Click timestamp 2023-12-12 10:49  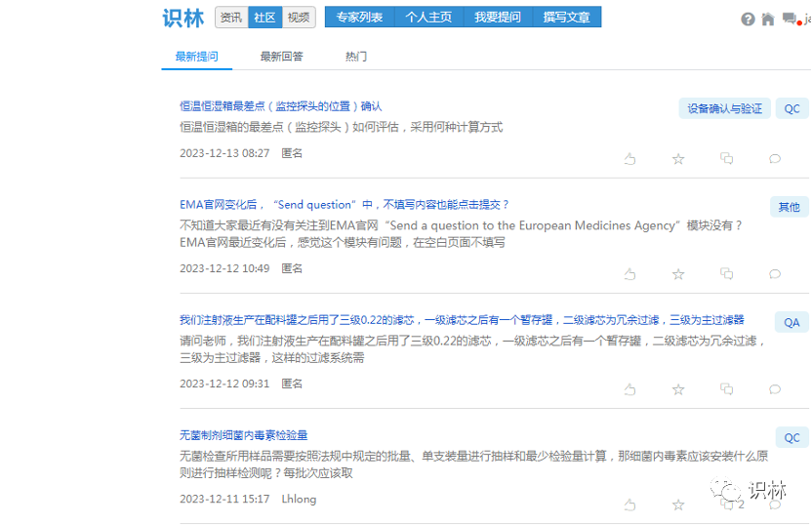[224, 268]
